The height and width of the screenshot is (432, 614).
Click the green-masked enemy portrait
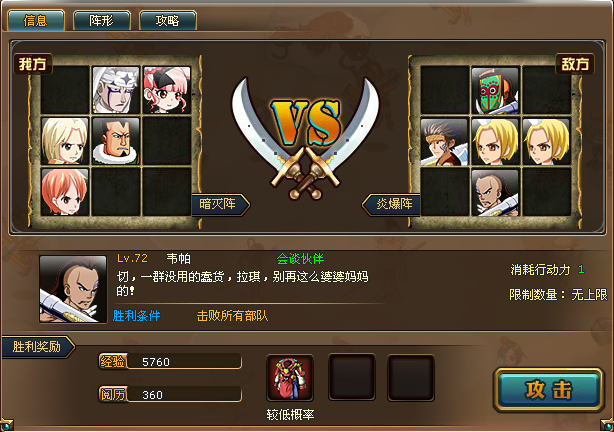(495, 91)
